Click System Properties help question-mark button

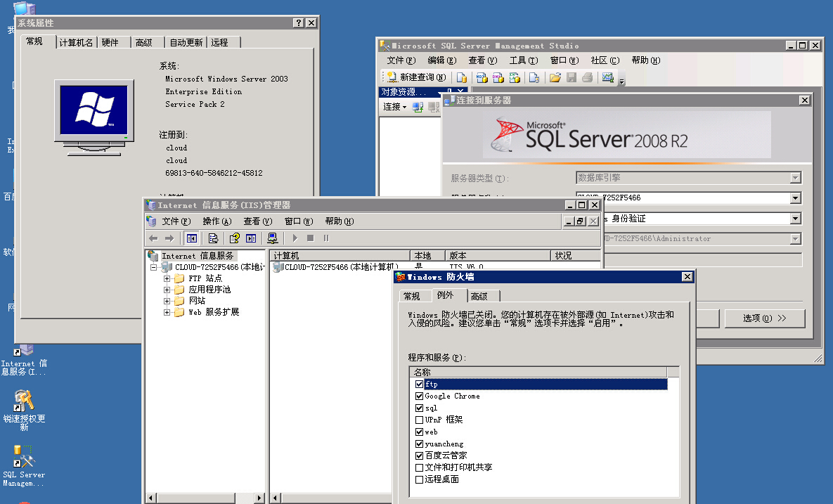coord(299,22)
